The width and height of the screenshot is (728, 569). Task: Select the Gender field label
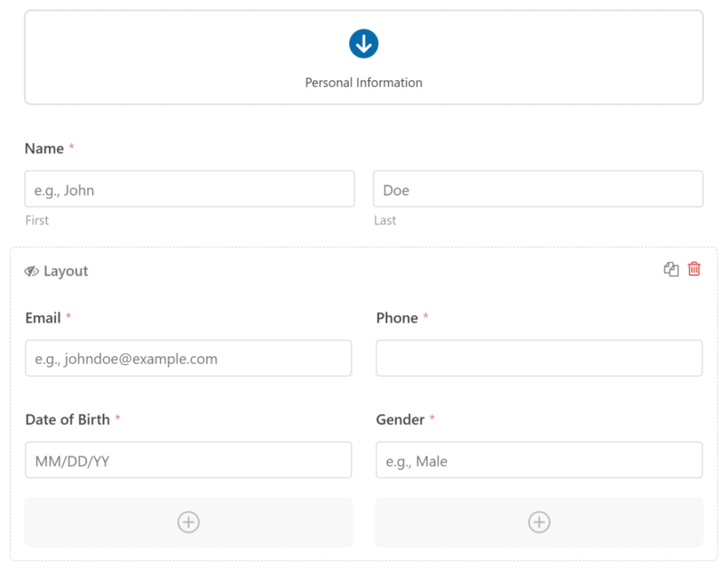(x=400, y=420)
